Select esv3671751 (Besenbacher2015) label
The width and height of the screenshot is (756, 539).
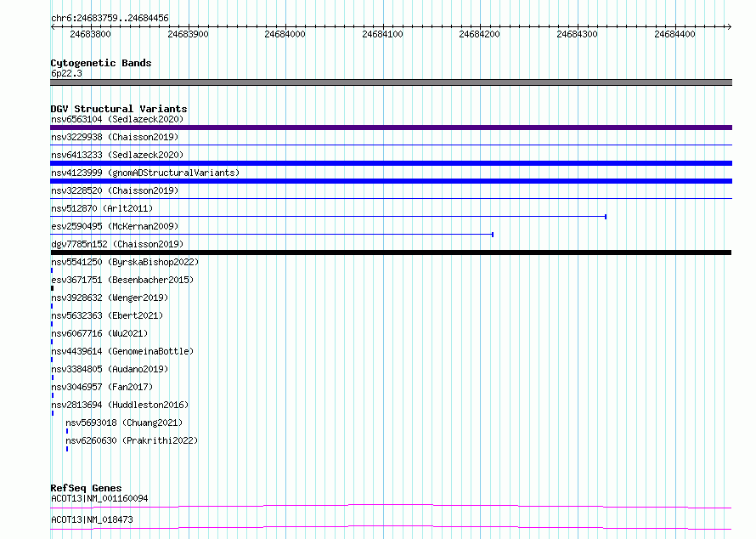122,280
